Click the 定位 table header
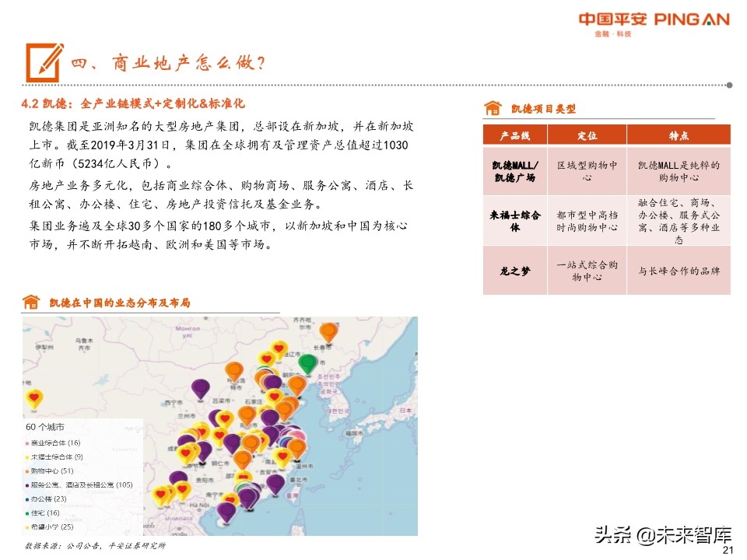The image size is (747, 560). tap(587, 135)
